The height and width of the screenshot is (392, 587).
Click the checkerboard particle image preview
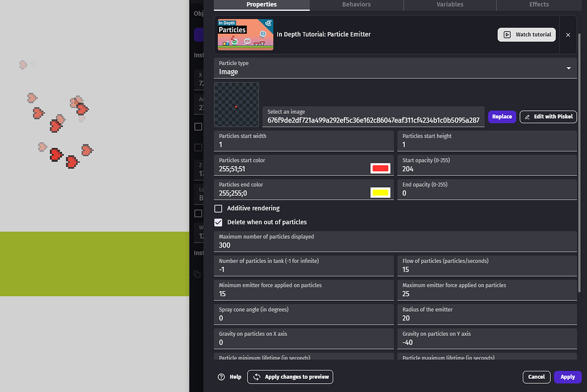click(x=236, y=104)
